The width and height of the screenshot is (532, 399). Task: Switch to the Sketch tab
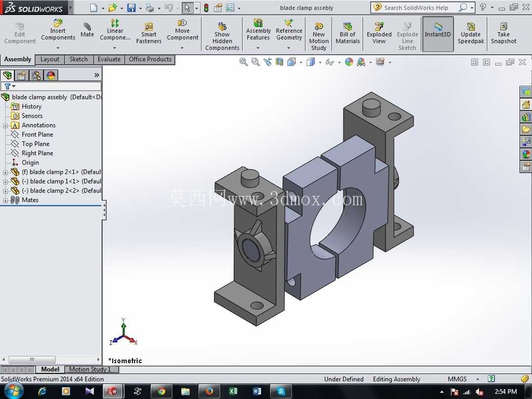[x=79, y=59]
